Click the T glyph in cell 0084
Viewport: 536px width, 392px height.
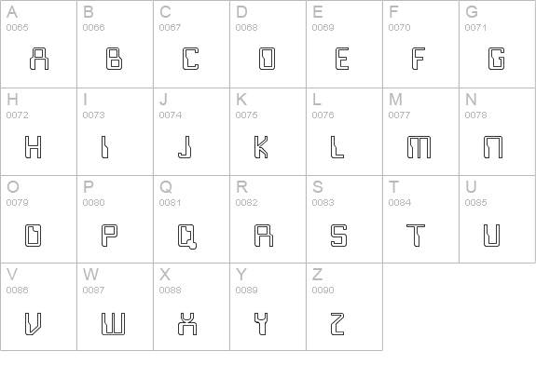[x=416, y=236]
